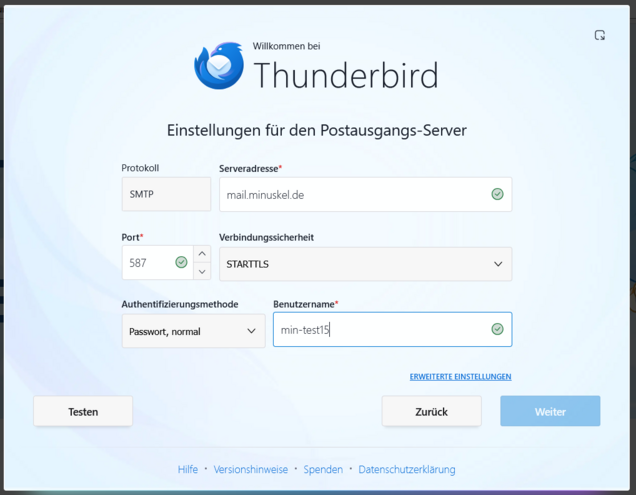Image resolution: width=636 pixels, height=495 pixels.
Task: Click the 'Benutzername' label
Action: (304, 304)
